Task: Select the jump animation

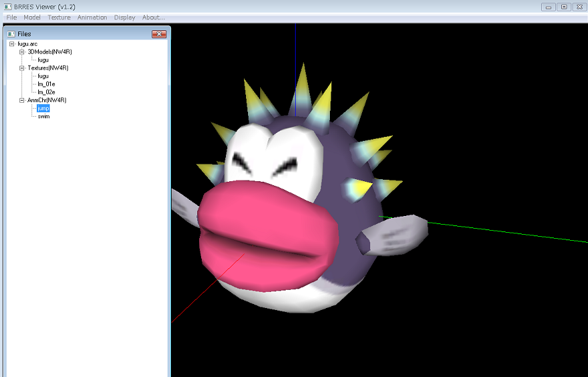Action: coord(43,109)
